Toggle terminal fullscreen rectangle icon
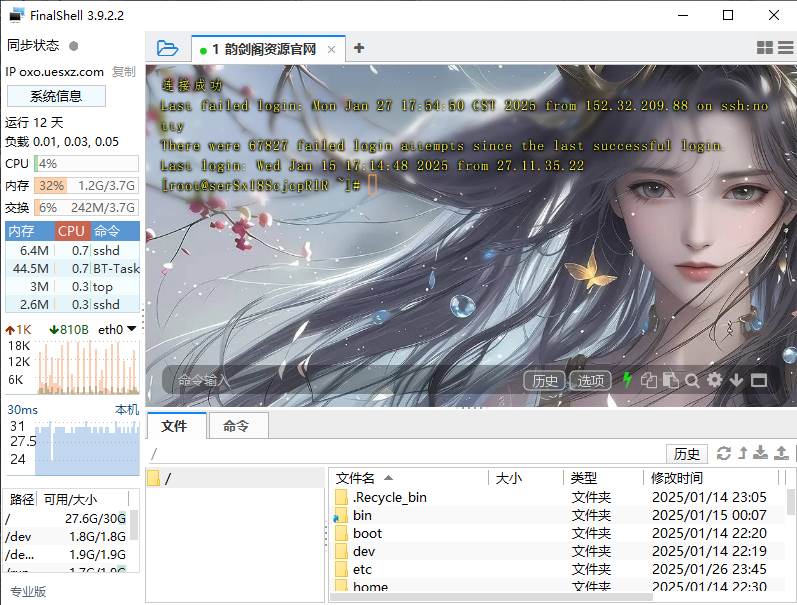The width and height of the screenshot is (797, 605). pos(759,380)
